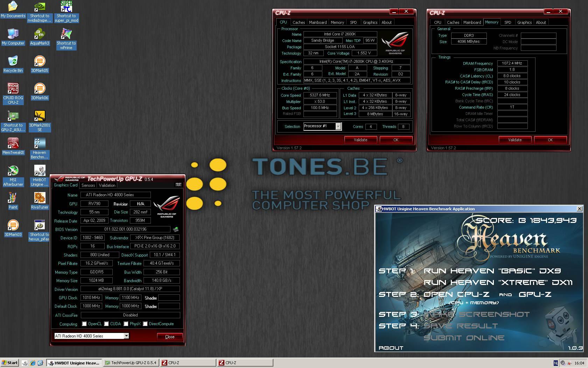Switch to HWBOT Unigine Heaven taskbar button
The image size is (588, 368).
(75, 363)
